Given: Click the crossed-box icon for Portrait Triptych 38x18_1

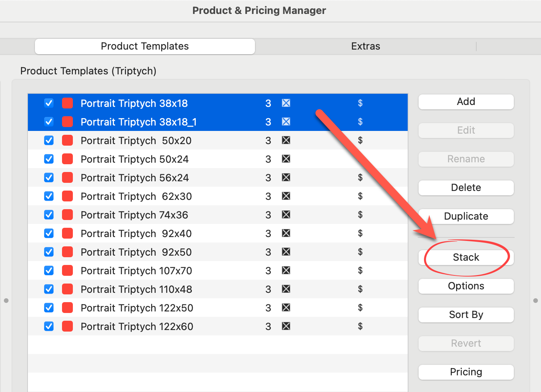Looking at the screenshot, I should point(286,122).
